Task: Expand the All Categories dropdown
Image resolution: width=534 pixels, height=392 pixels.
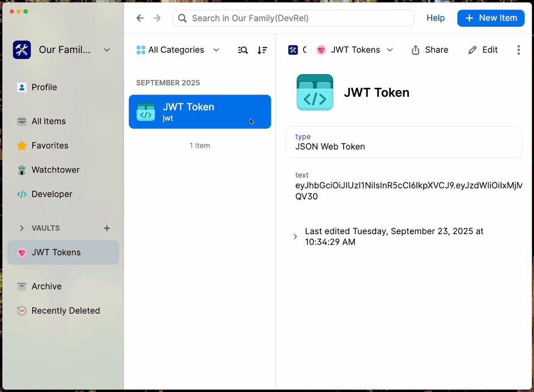Action: (x=178, y=50)
